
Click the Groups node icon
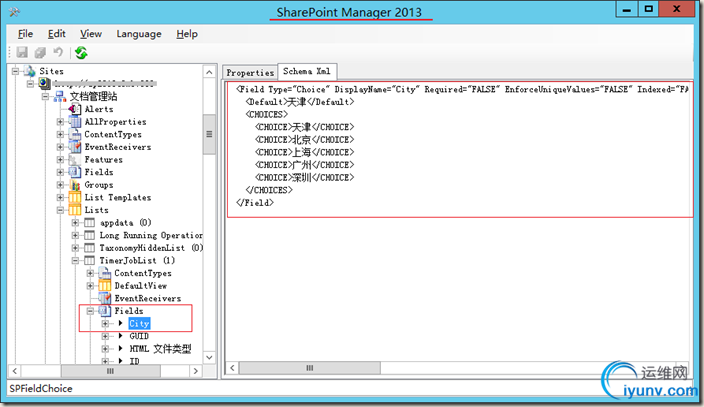point(75,185)
